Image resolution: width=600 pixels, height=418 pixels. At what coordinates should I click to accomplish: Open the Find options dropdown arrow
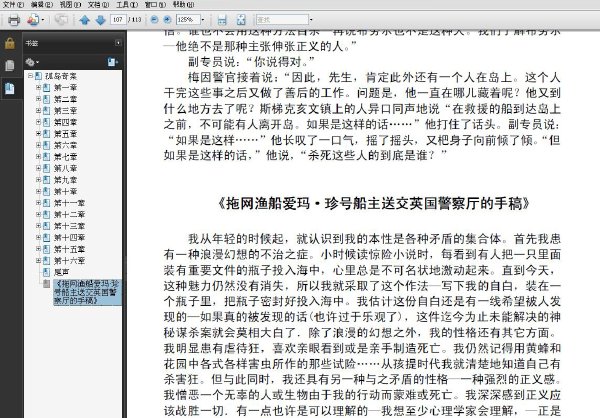click(311, 20)
